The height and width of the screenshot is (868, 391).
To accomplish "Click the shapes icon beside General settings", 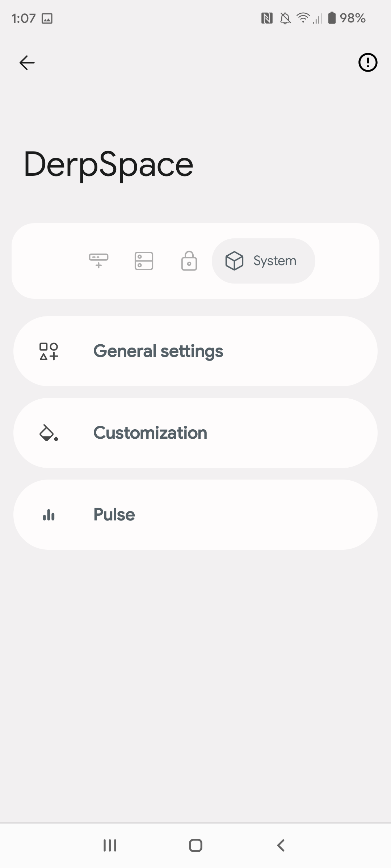I will pos(49,351).
